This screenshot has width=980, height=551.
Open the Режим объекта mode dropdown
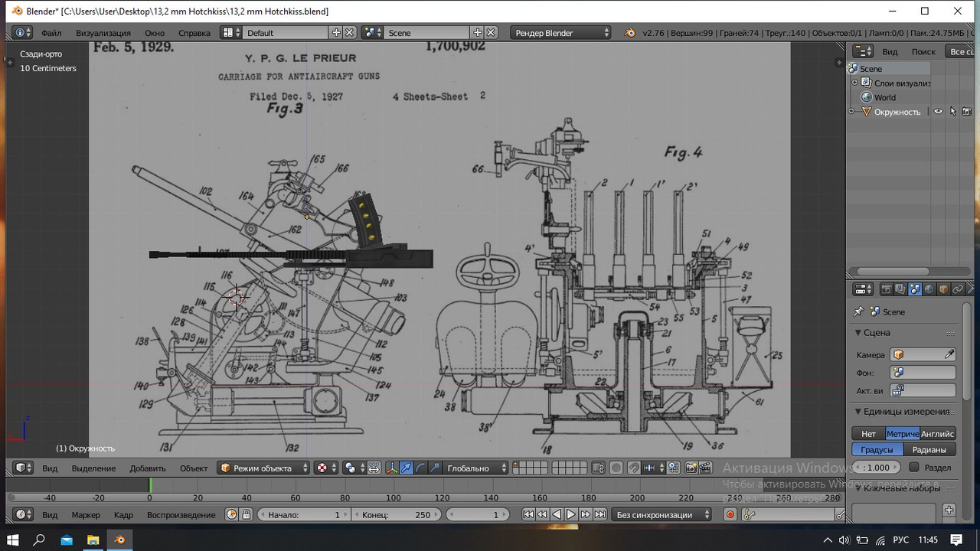[x=264, y=468]
